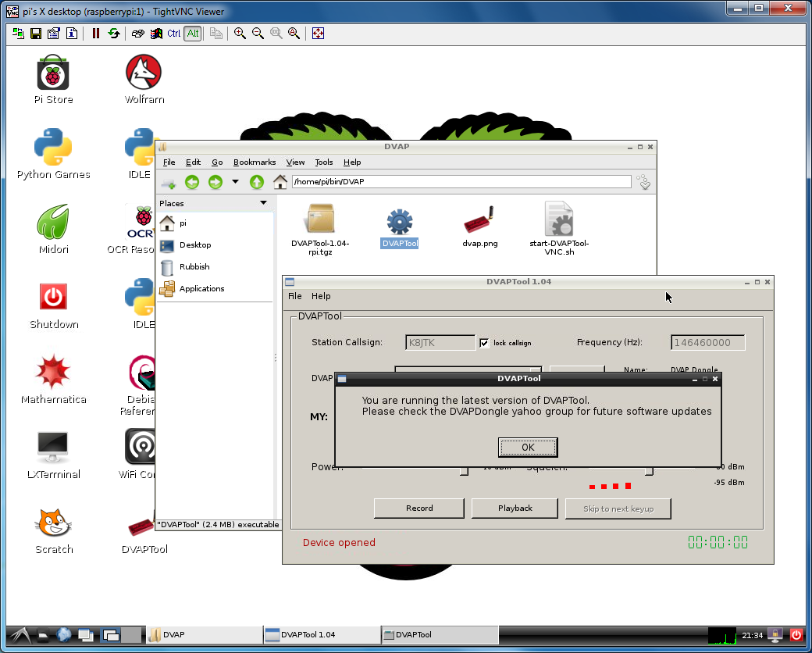Click the Record button in DVAPTool

419,508
